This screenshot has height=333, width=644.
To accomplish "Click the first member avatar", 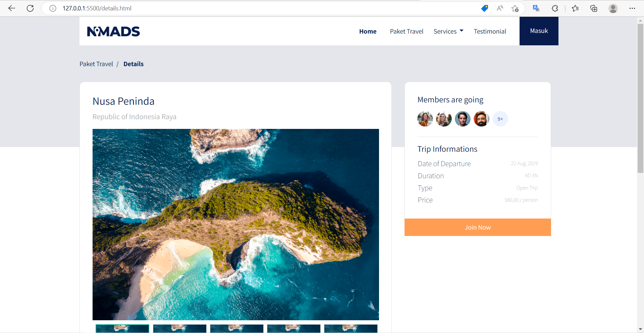I will point(425,119).
